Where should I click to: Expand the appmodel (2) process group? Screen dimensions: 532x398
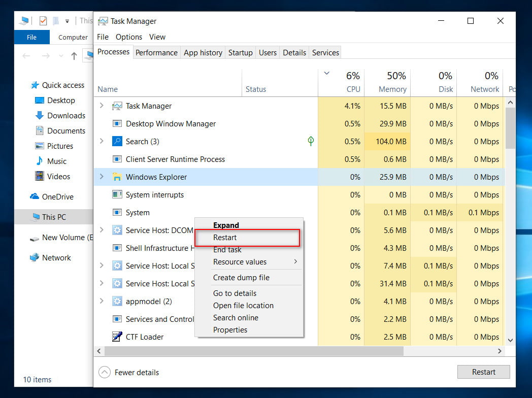102,301
